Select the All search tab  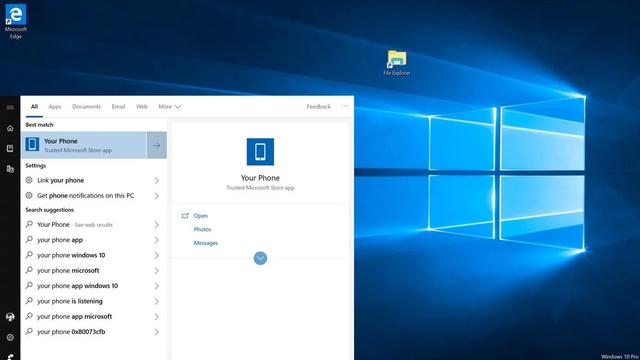(34, 107)
